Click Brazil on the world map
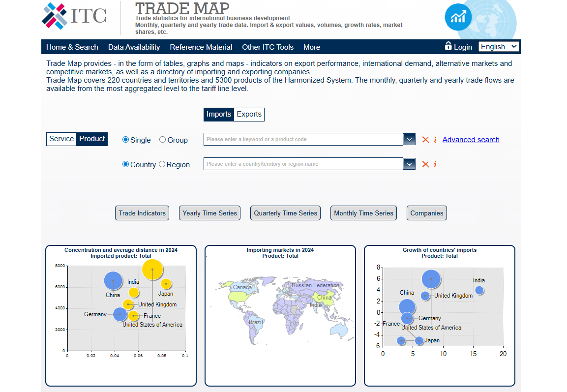 256,322
